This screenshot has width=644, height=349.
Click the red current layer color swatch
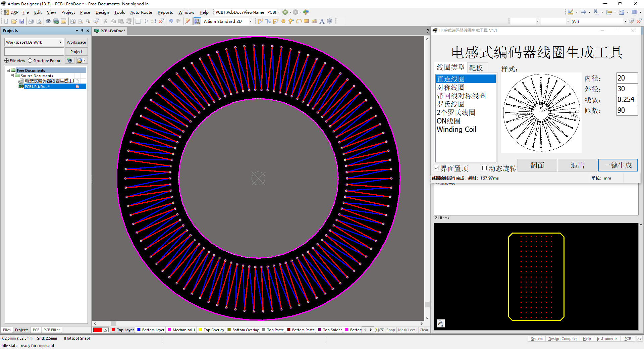point(97,330)
